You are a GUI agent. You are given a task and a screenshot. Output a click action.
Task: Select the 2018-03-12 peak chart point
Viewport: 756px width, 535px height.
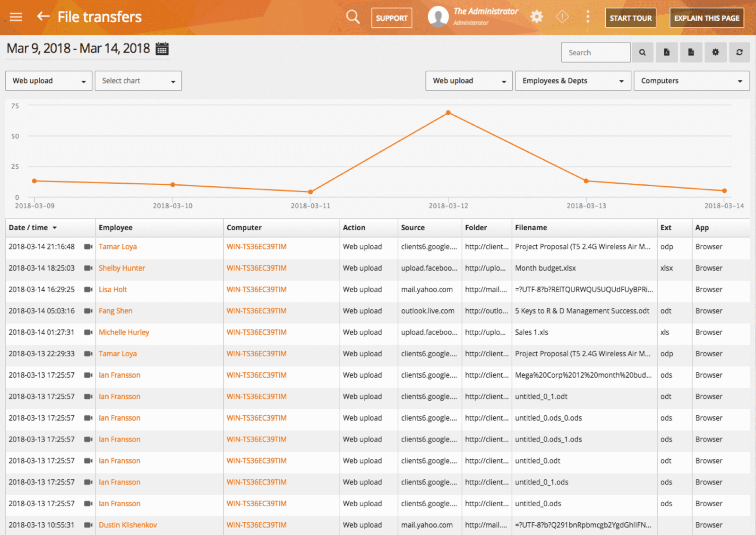tap(448, 112)
